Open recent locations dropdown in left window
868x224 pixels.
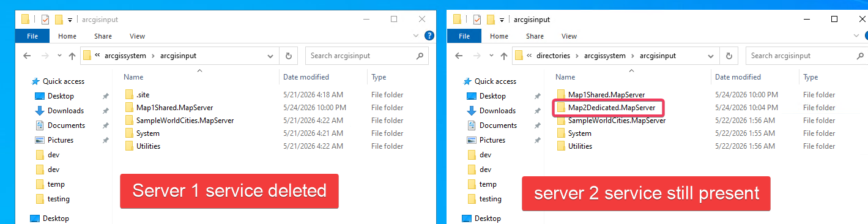coord(59,56)
